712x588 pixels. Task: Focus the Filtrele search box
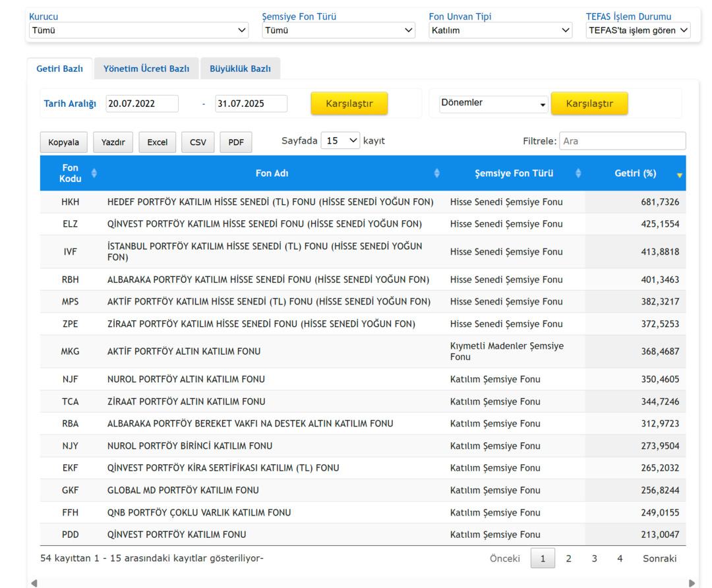(622, 141)
